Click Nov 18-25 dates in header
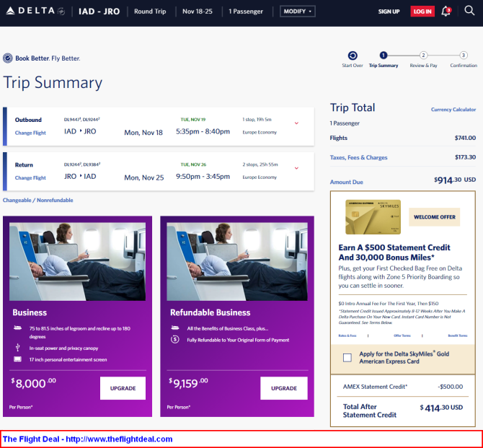This screenshot has width=483, height=448. [197, 12]
